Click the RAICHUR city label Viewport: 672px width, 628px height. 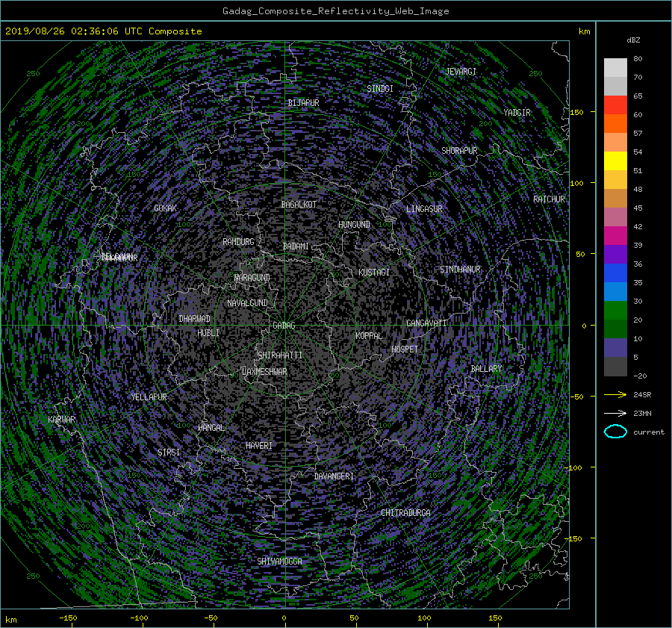click(549, 199)
